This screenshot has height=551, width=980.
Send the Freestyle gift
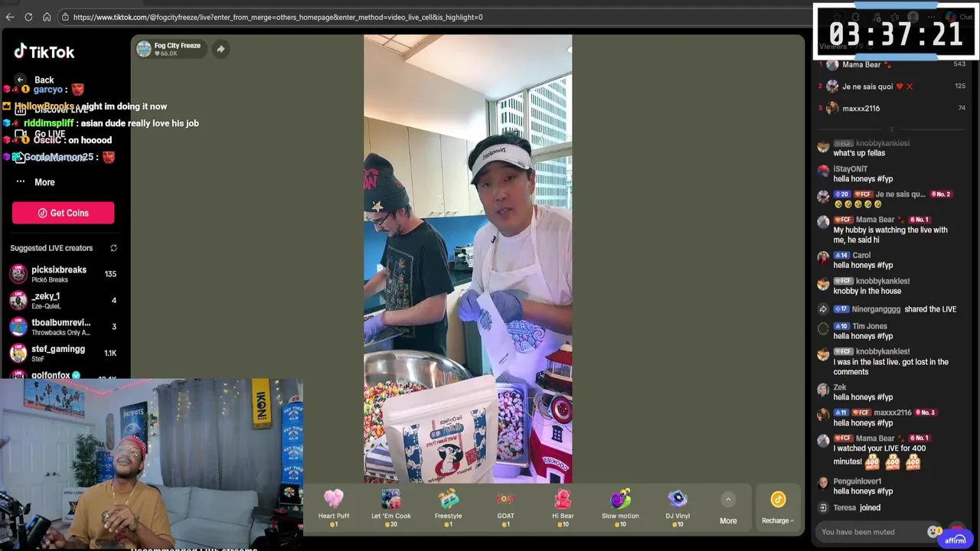[449, 508]
